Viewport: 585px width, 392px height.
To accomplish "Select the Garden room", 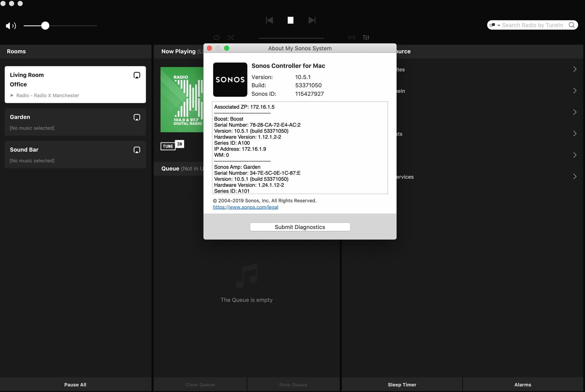I will pos(75,122).
